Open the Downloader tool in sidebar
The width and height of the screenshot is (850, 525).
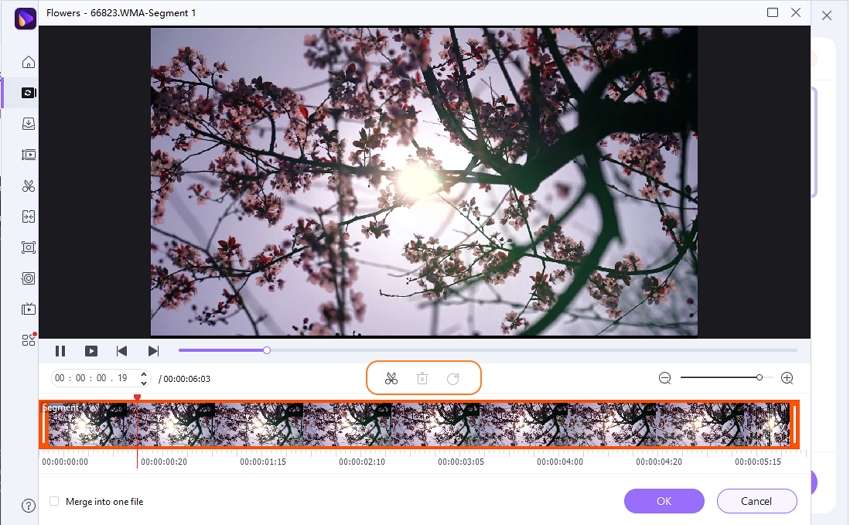(29, 124)
